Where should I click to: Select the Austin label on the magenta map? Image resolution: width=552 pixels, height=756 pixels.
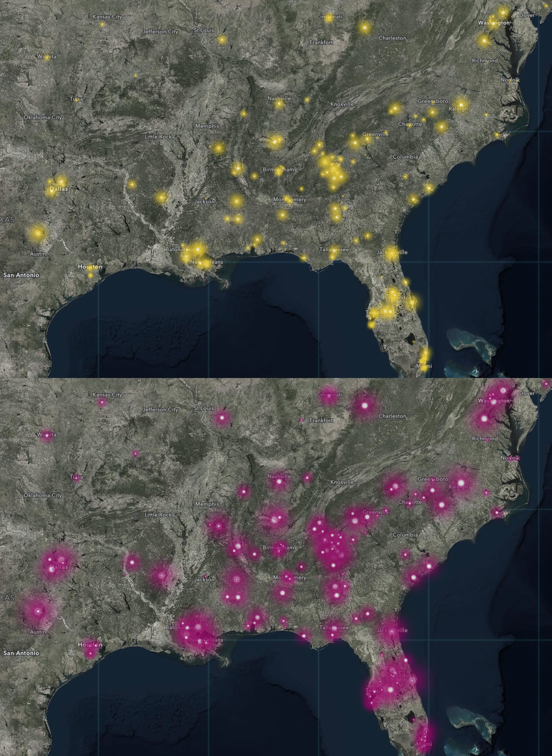click(x=38, y=632)
